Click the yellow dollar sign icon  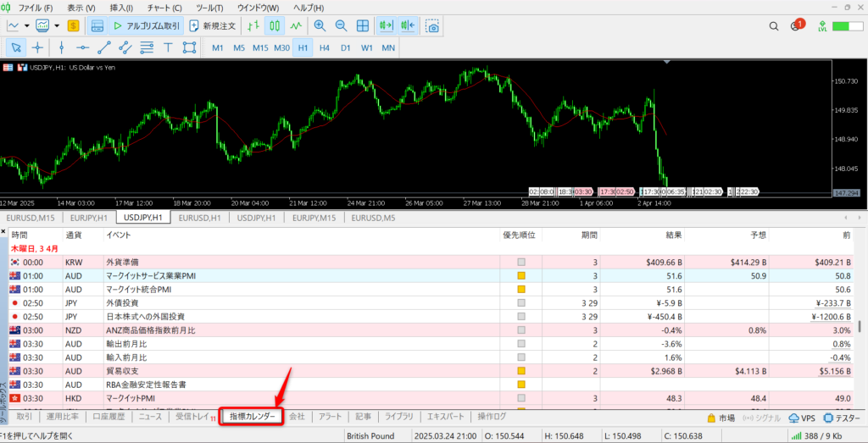(x=73, y=25)
